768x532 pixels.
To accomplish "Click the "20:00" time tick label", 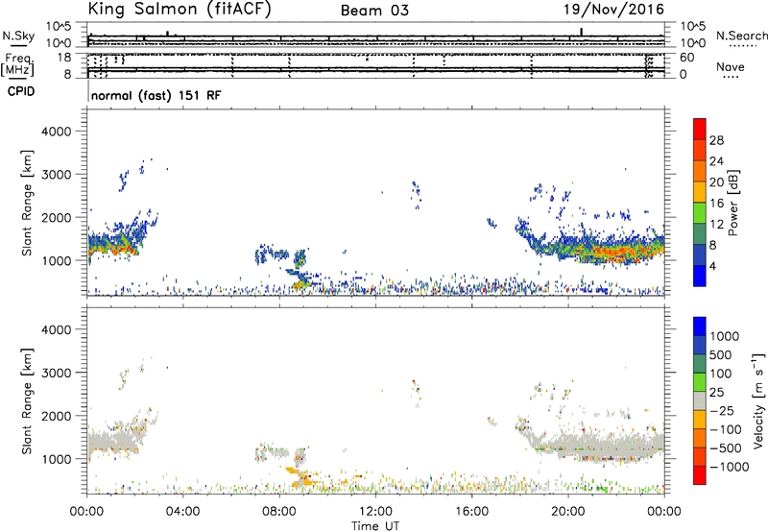I will 567,512.
